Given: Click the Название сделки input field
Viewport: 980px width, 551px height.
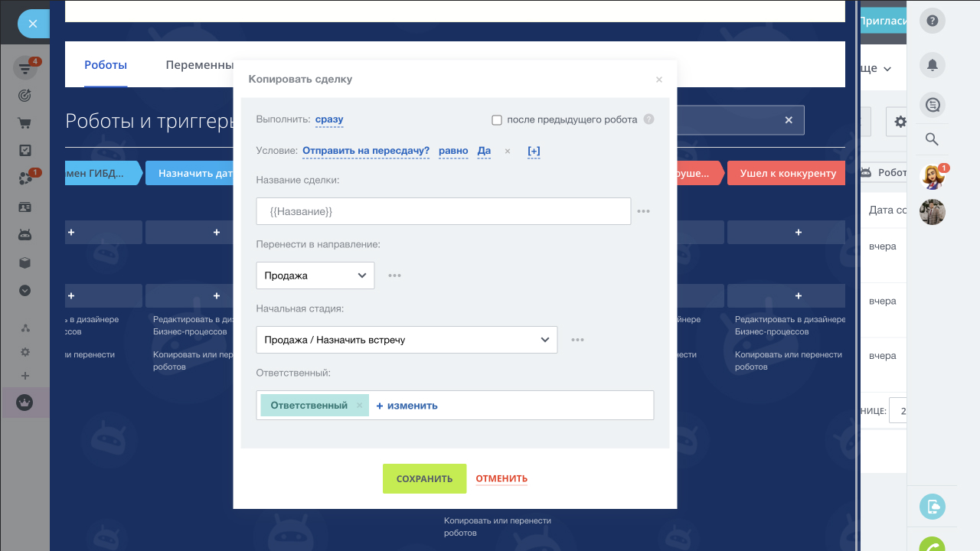Looking at the screenshot, I should tap(443, 211).
